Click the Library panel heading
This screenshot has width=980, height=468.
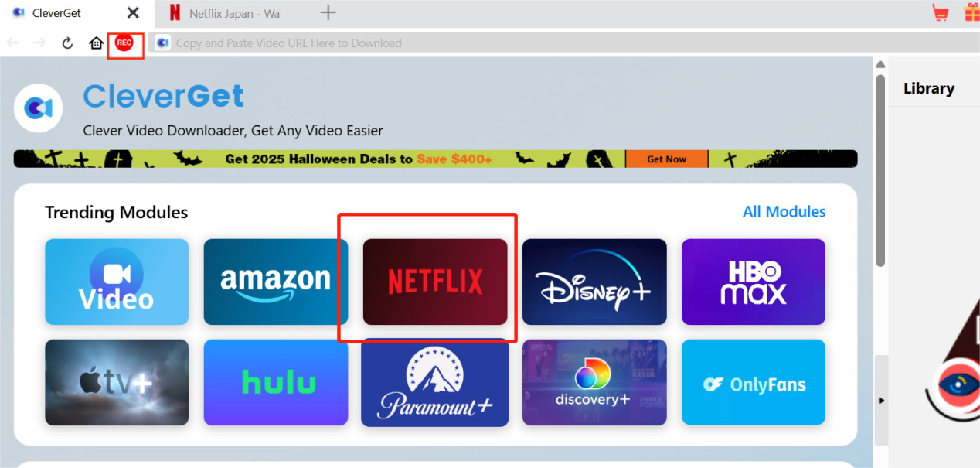point(929,88)
